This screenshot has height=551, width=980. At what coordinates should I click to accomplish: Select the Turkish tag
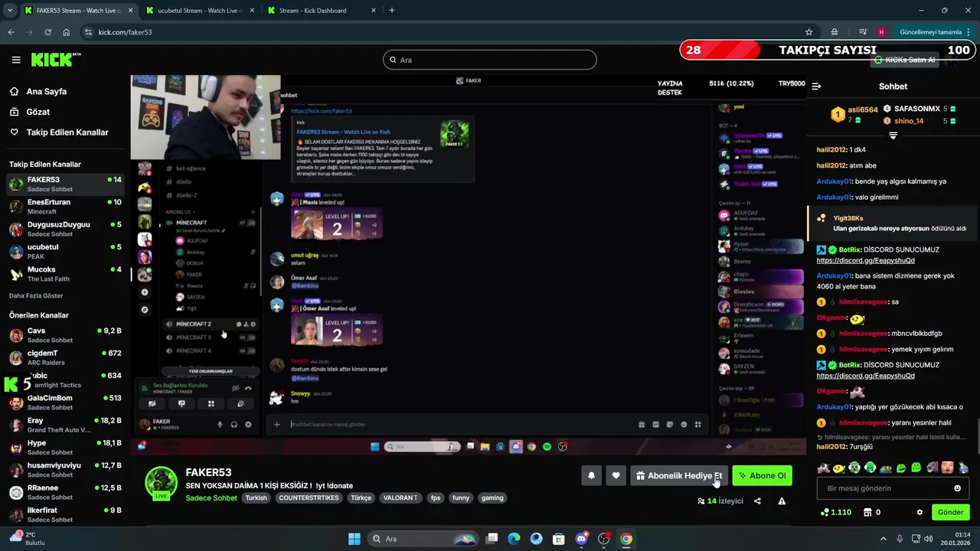256,498
